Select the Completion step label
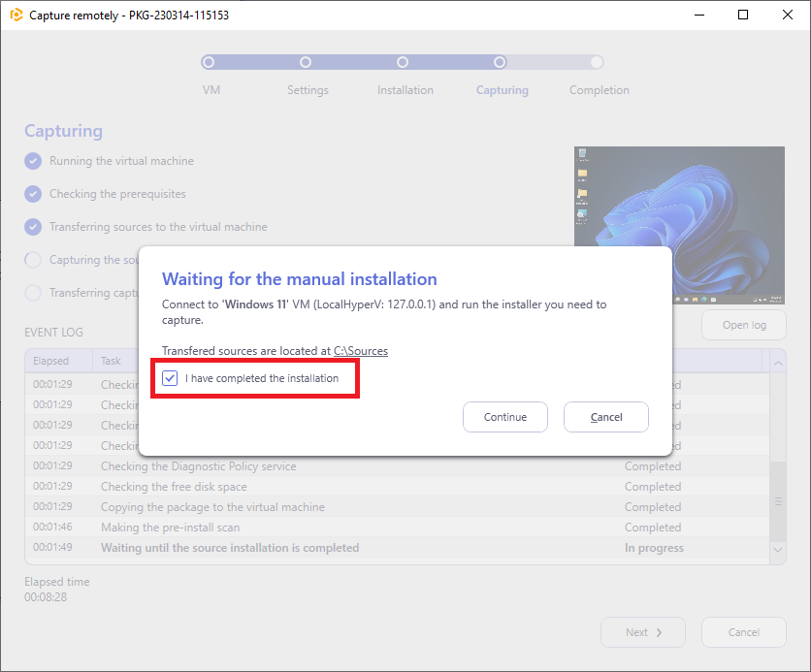 coord(599,90)
